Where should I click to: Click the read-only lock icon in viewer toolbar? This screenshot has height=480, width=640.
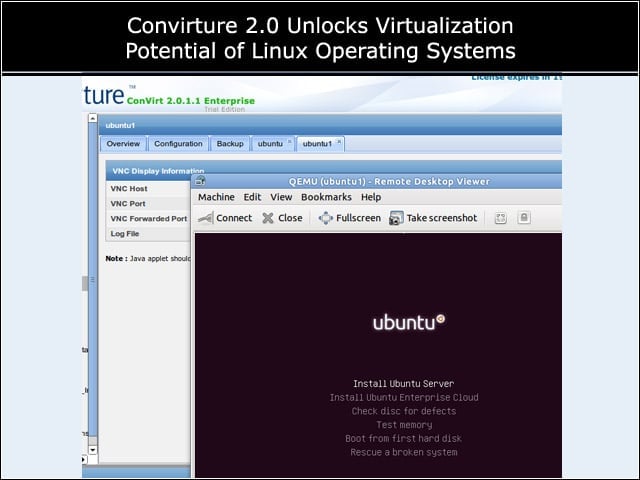coord(524,218)
